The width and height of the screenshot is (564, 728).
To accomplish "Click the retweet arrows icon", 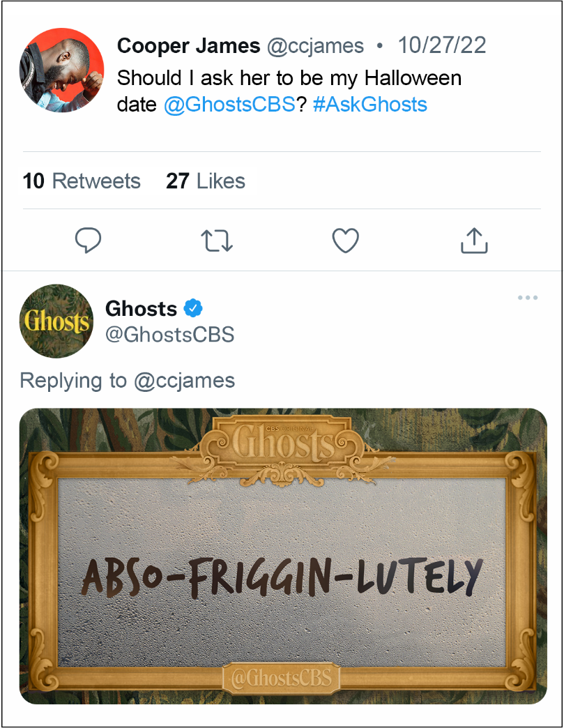I will click(217, 241).
